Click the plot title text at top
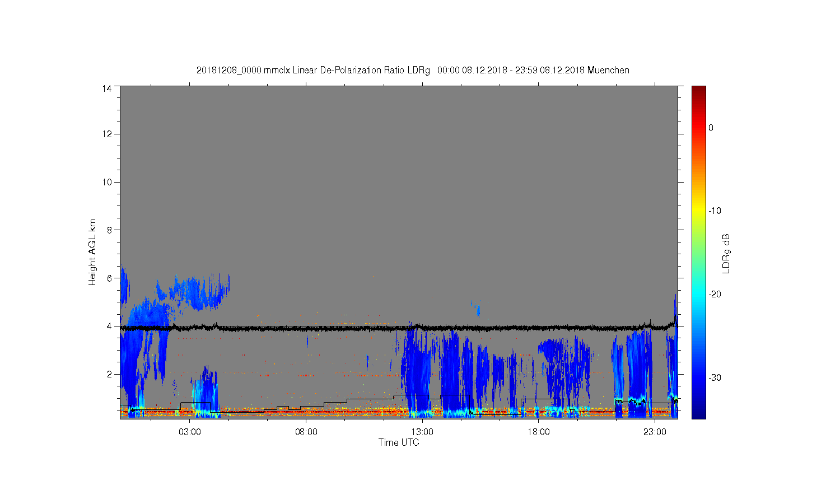840x504 pixels. coord(413,71)
